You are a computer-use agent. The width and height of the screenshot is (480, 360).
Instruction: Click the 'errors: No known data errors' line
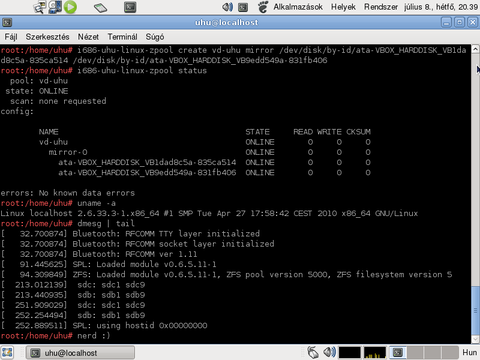[68, 193]
